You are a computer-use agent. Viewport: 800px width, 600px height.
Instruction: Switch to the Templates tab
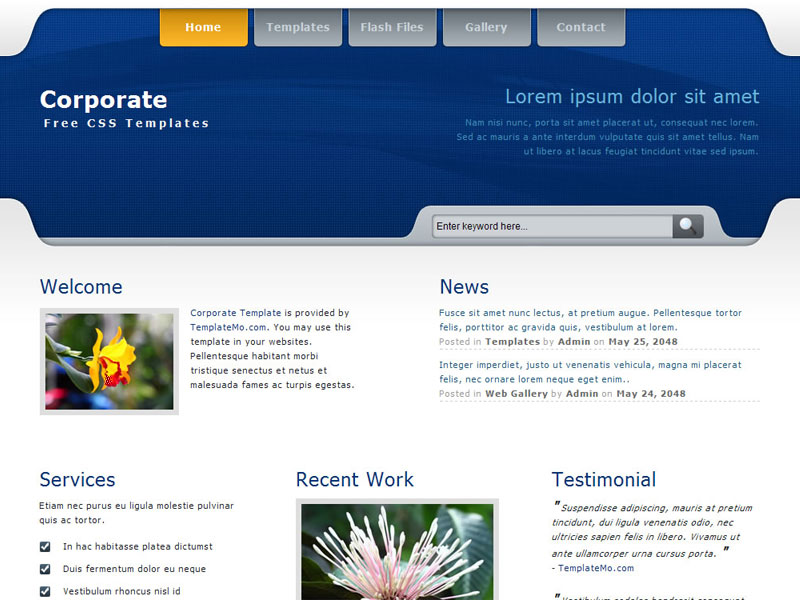coord(298,27)
